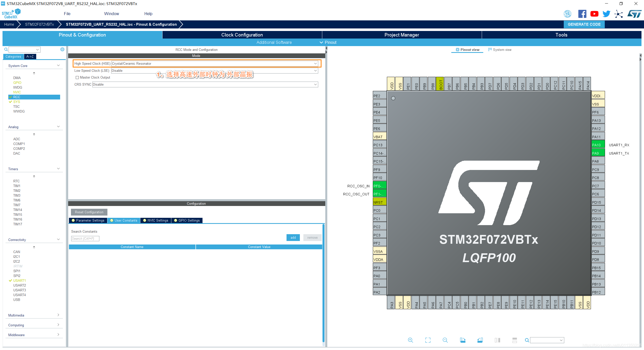Switch to System view
The image size is (644, 350).
point(500,50)
